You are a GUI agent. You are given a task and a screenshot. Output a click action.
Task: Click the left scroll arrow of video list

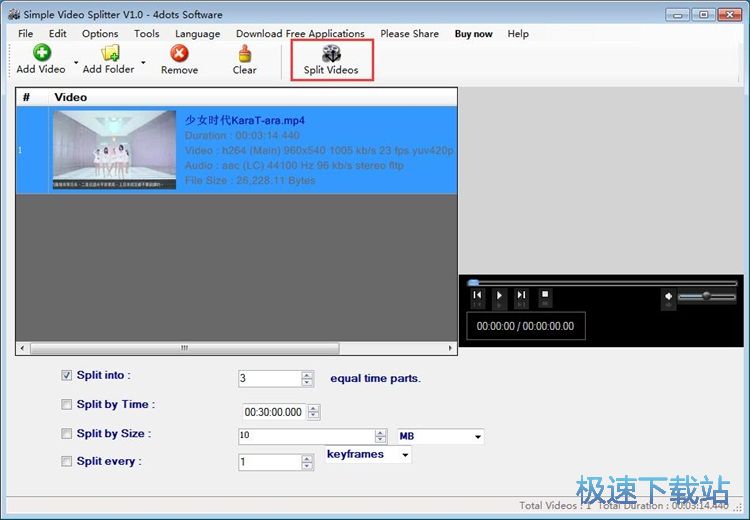[x=22, y=348]
